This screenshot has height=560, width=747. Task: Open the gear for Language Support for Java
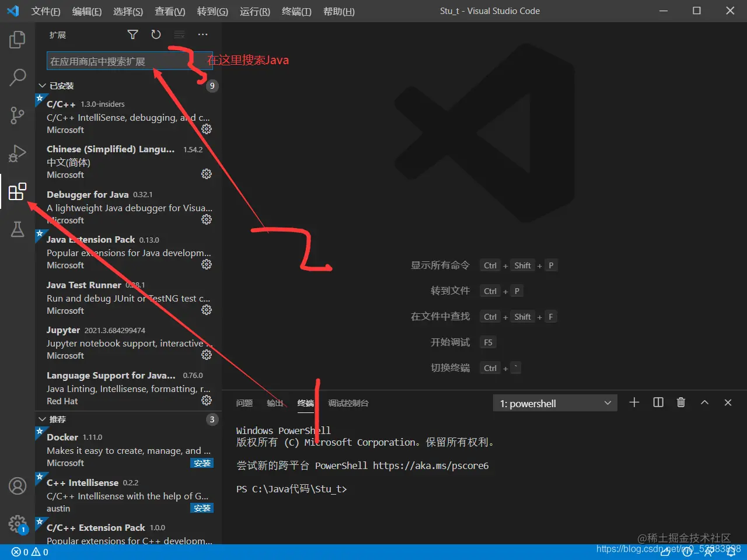click(207, 400)
